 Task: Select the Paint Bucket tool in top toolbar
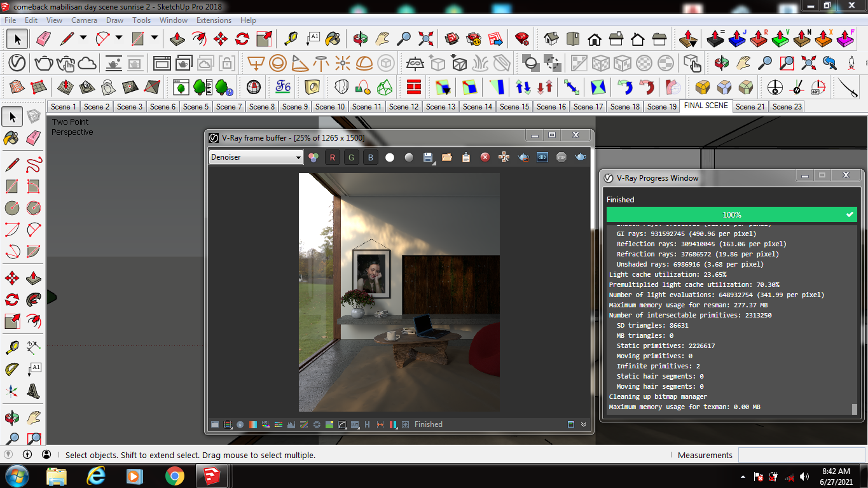coord(333,39)
